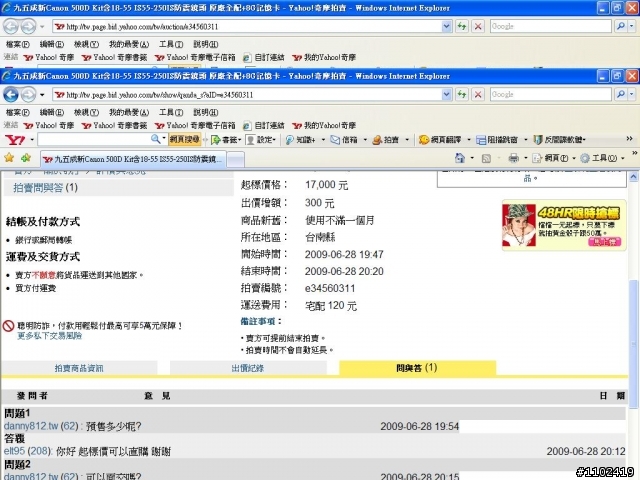
Task: Expand the dropdown arrow next to 網頁翻譯
Action: click(469, 140)
